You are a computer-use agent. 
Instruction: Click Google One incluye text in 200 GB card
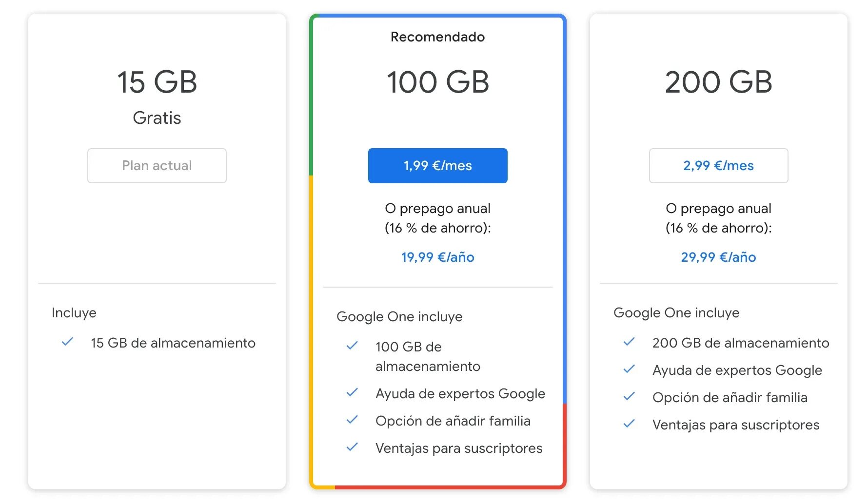click(x=676, y=313)
